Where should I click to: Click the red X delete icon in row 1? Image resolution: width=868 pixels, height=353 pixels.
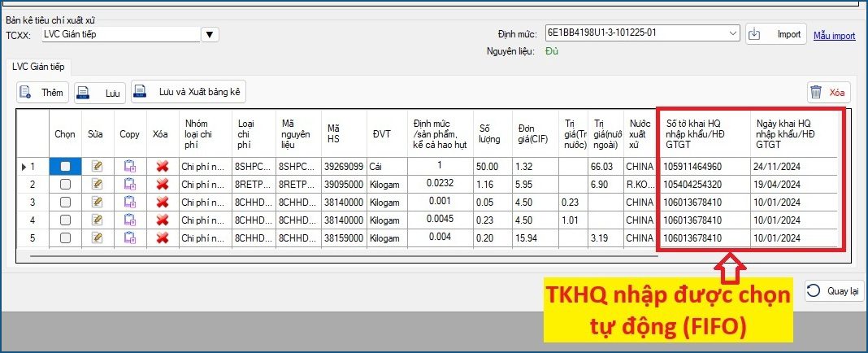coord(162,167)
